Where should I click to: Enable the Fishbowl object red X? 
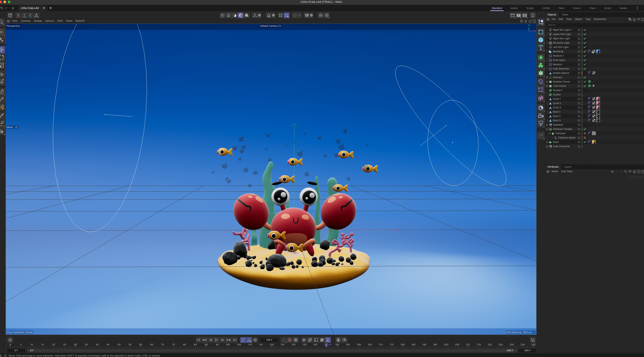[585, 133]
